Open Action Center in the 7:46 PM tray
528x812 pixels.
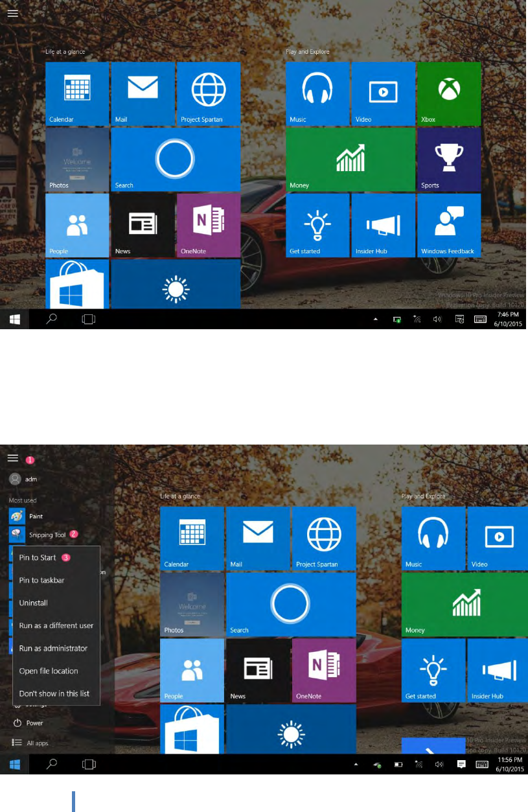(x=459, y=319)
